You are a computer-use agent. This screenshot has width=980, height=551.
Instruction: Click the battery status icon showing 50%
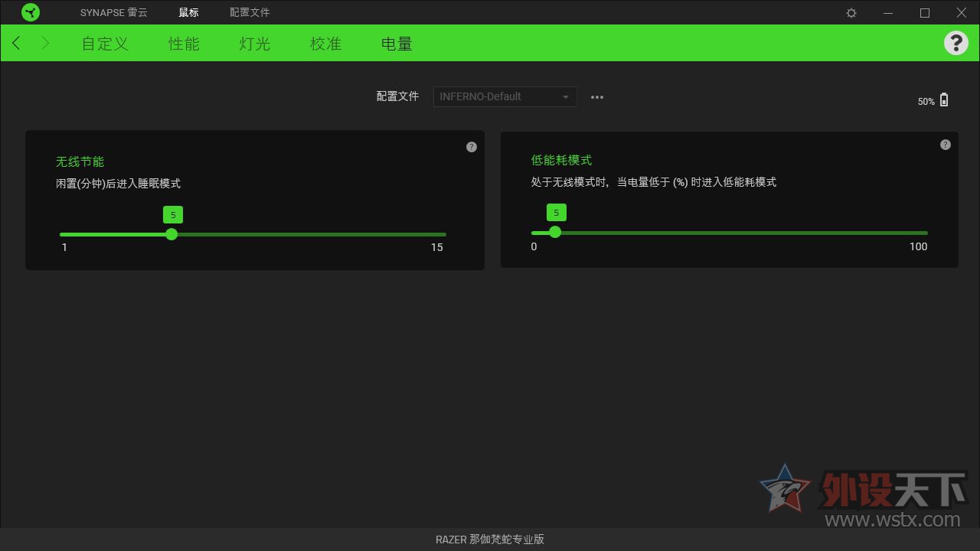[x=944, y=99]
